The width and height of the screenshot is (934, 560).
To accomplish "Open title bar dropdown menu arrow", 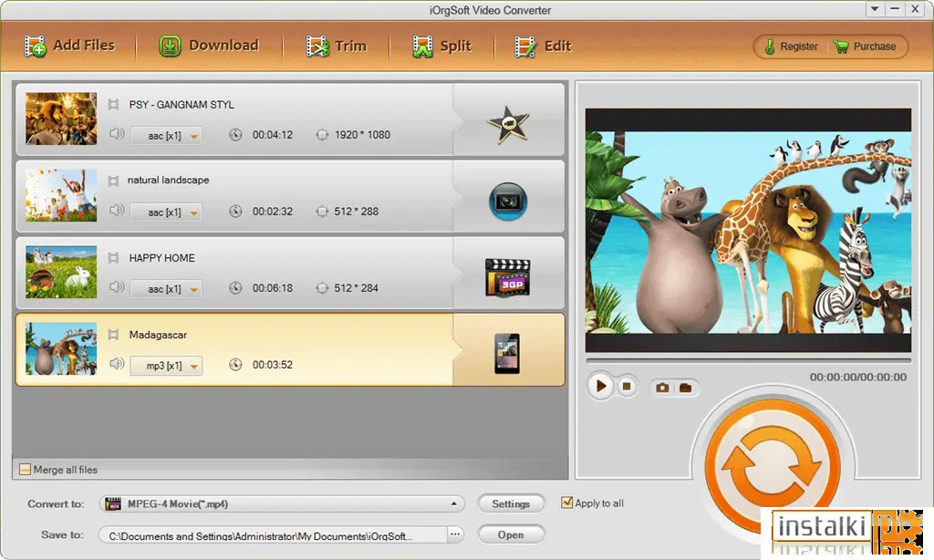I will [x=875, y=9].
